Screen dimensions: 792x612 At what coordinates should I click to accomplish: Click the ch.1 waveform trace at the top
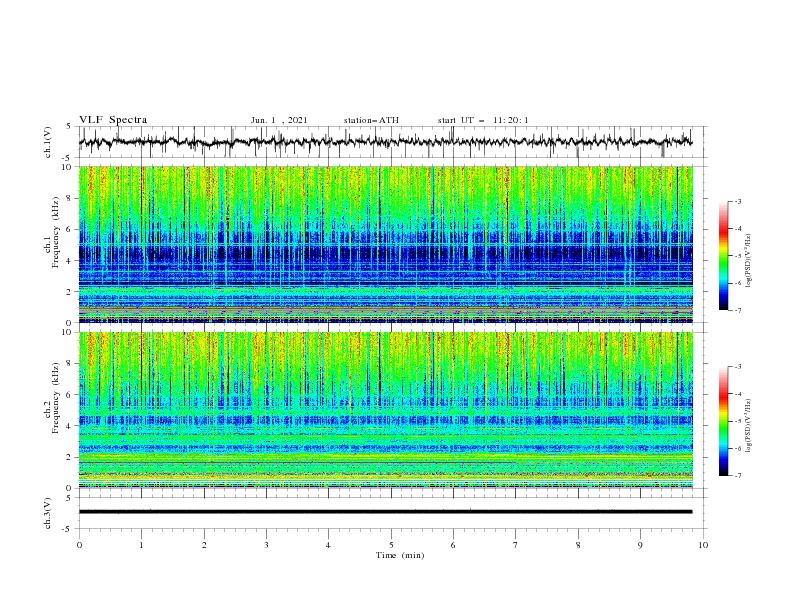(x=385, y=142)
